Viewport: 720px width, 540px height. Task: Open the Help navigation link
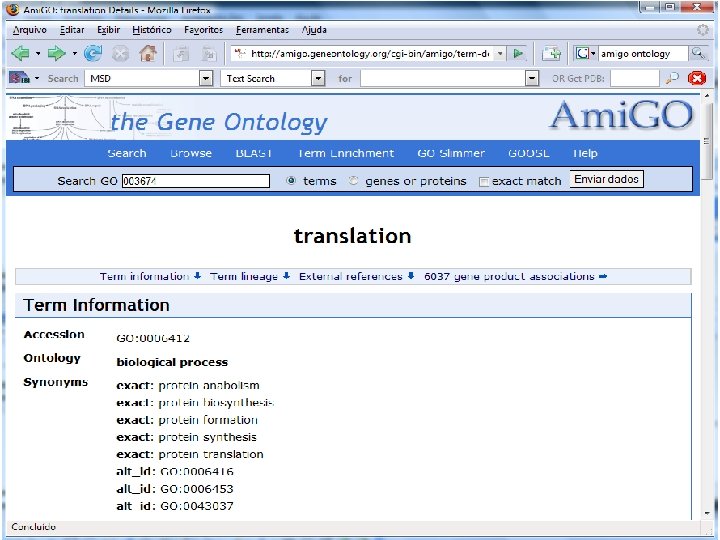(585, 153)
